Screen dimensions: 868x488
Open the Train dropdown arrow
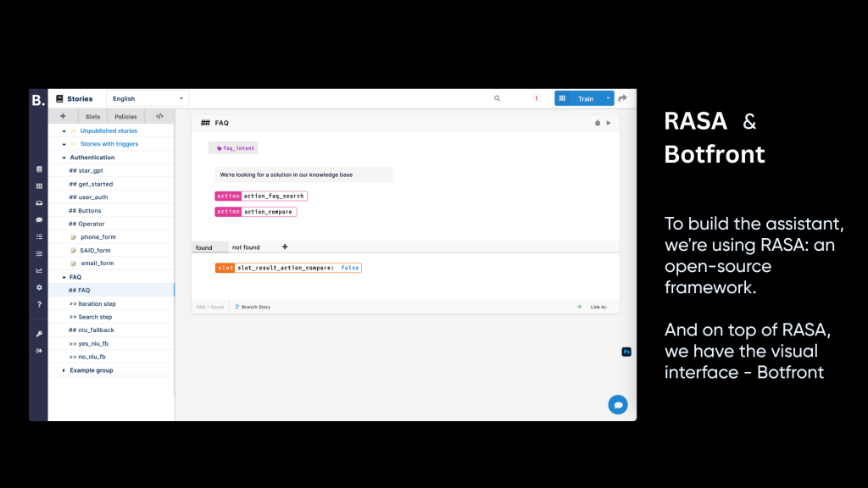coord(608,98)
